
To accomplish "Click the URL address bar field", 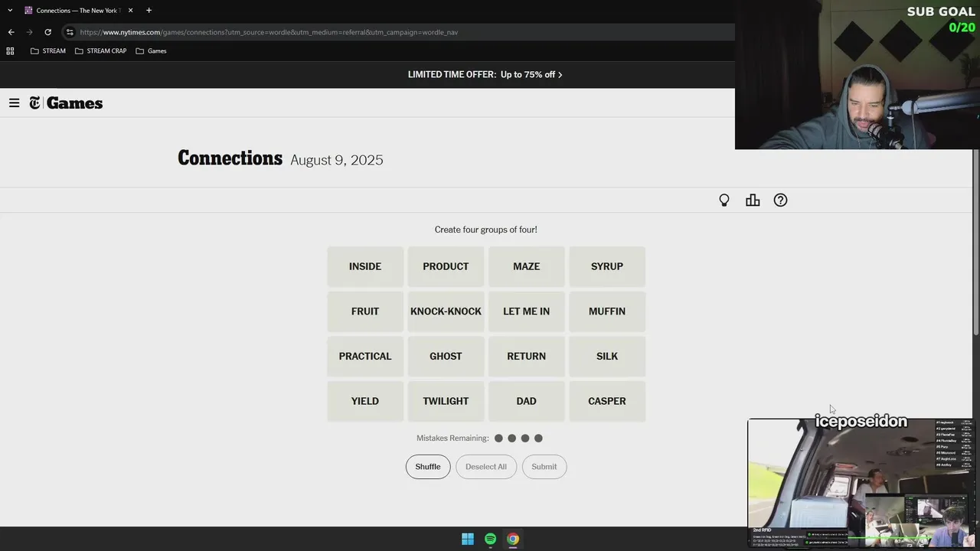I will tap(398, 32).
